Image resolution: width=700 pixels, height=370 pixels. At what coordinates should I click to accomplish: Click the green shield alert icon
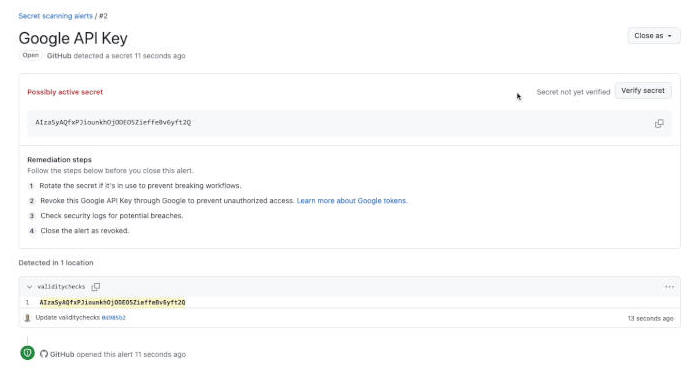point(27,353)
